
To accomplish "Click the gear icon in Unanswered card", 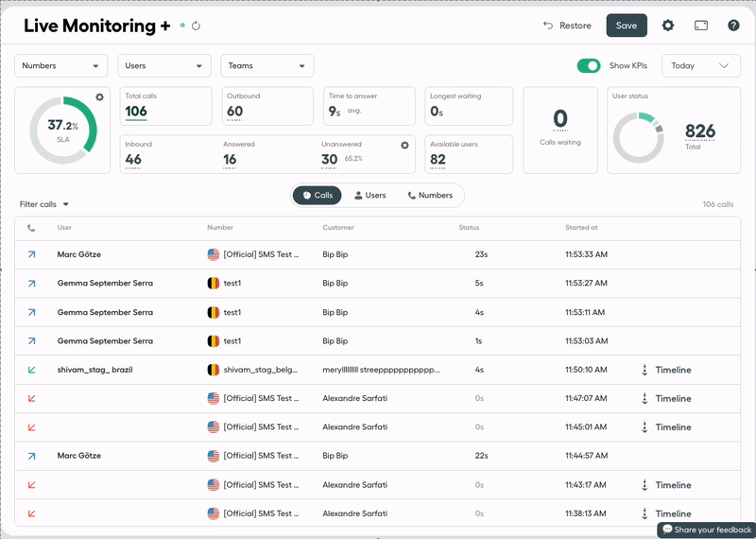I will (x=404, y=145).
